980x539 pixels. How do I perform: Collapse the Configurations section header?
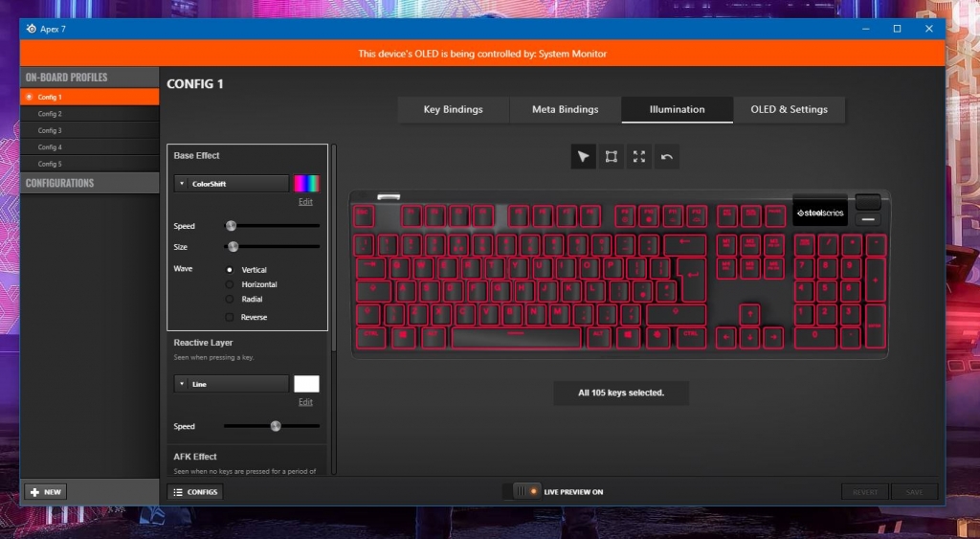pyautogui.click(x=89, y=183)
